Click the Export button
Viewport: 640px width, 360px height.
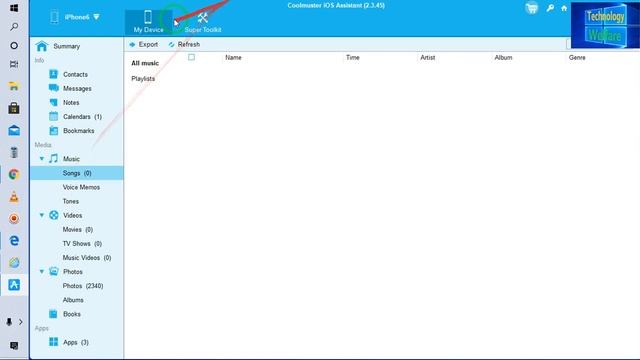(144, 44)
